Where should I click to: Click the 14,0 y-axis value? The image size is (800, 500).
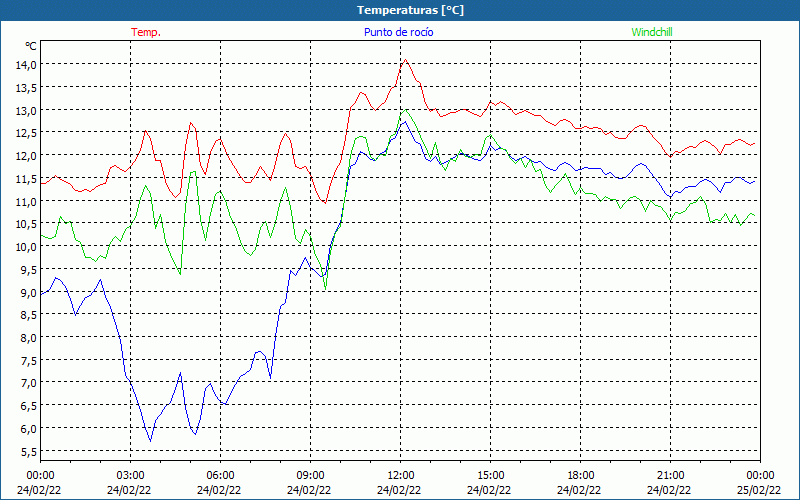point(26,65)
